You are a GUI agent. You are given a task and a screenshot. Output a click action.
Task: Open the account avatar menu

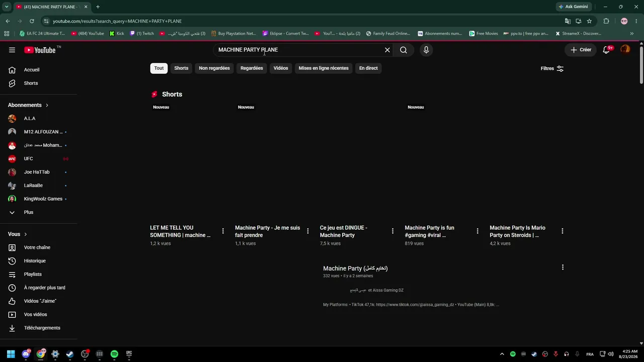pyautogui.click(x=625, y=49)
